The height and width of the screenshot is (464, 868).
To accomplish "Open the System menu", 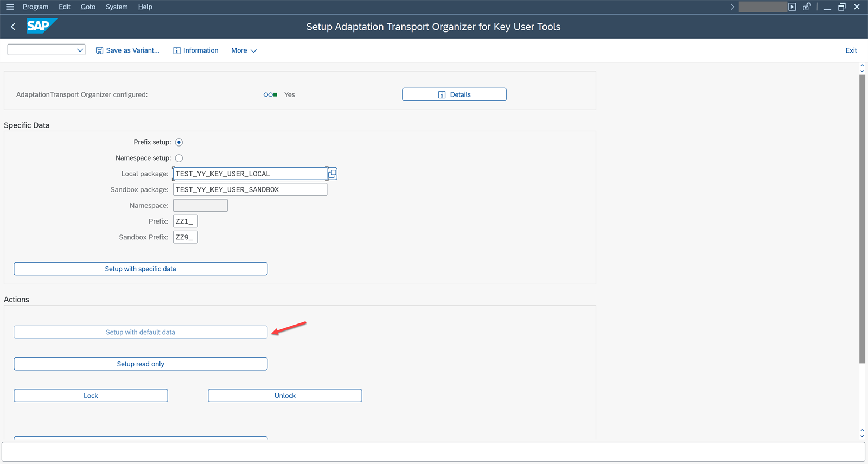I will tap(117, 7).
